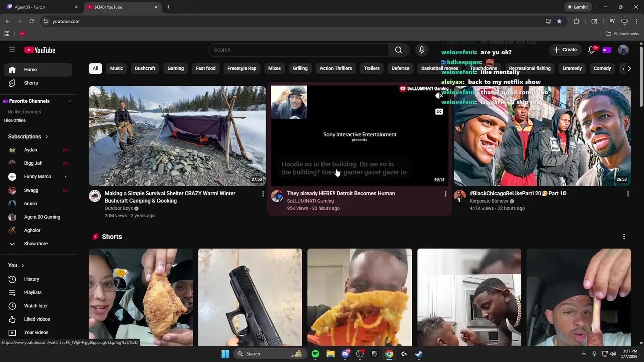644x362 pixels.
Task: Expand the You section
Action: pyautogui.click(x=22, y=265)
